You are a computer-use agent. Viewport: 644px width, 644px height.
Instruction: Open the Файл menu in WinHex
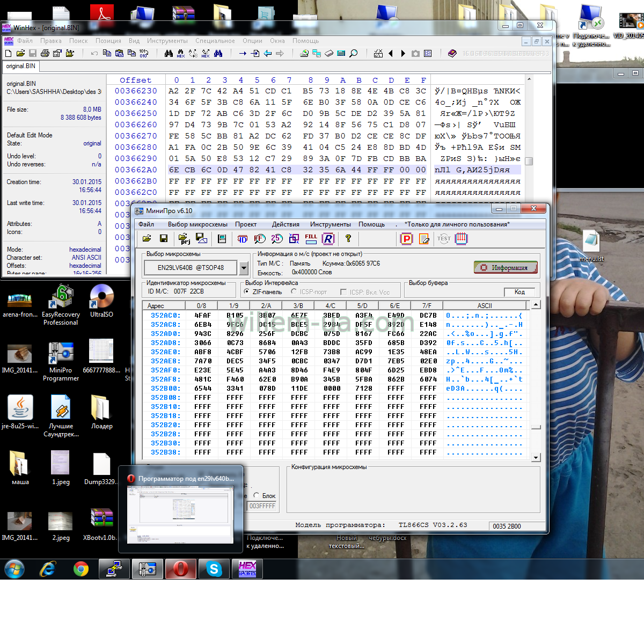[25, 41]
